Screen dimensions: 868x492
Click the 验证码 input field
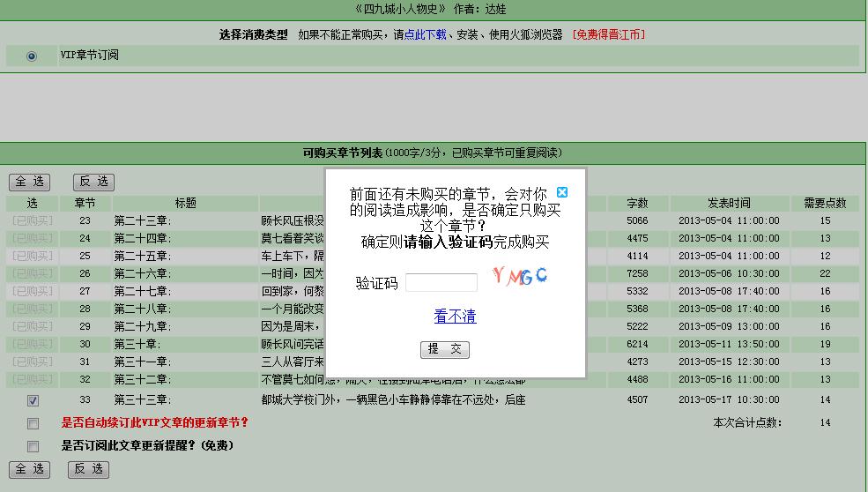tap(441, 283)
